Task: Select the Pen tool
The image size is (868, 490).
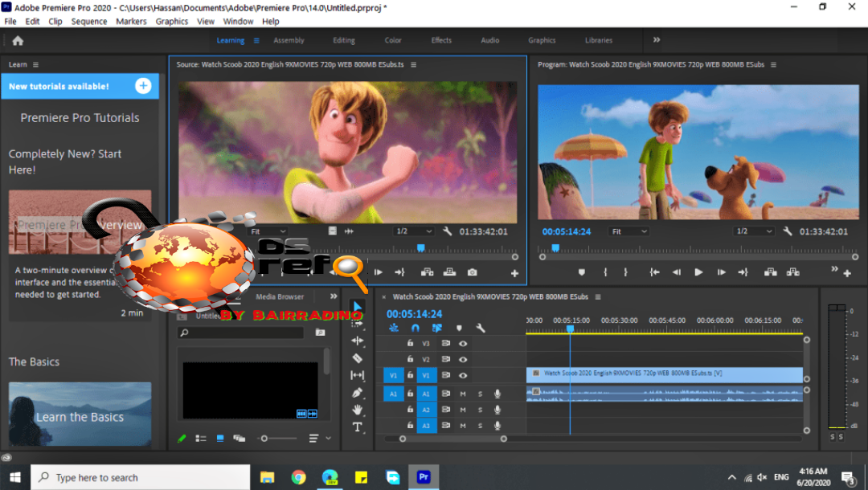Action: 358,393
